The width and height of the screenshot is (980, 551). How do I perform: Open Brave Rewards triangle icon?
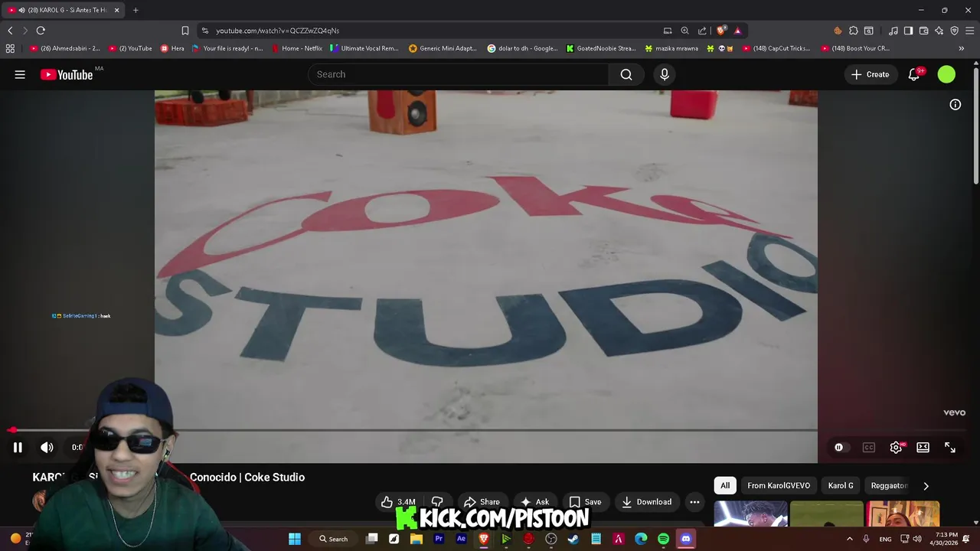click(737, 31)
